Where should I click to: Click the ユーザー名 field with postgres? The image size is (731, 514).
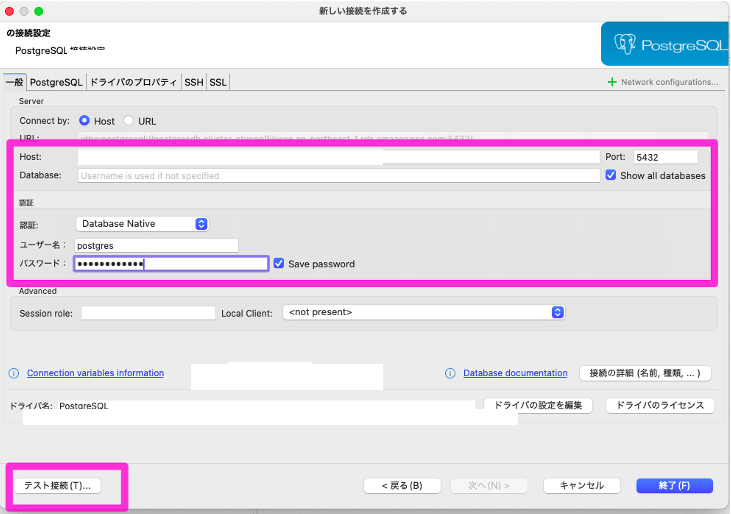pos(156,246)
